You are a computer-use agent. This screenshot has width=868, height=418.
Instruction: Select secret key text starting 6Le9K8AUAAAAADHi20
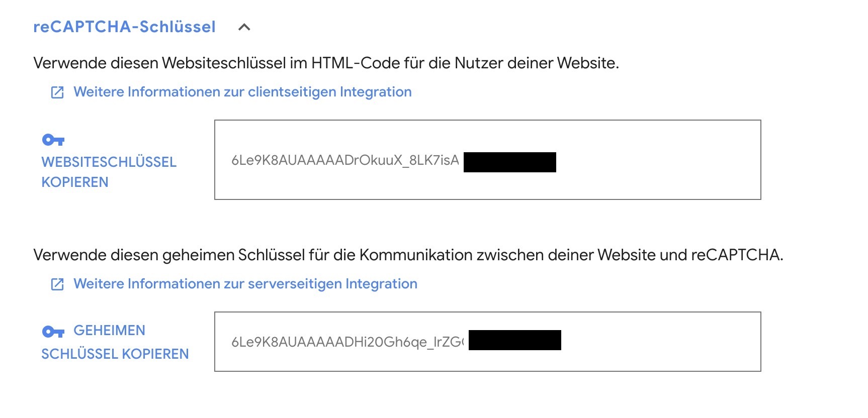point(347,342)
